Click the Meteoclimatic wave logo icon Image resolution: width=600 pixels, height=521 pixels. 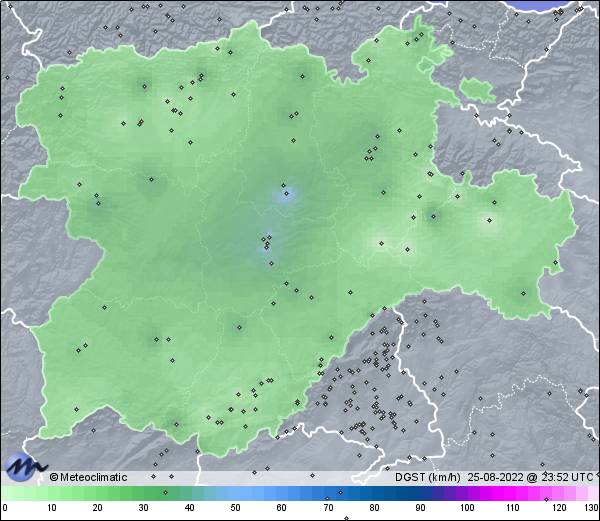[24, 467]
